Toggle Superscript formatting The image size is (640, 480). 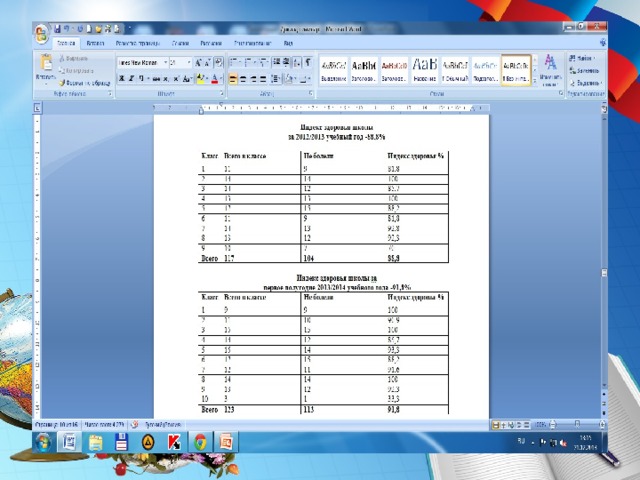pyautogui.click(x=176, y=79)
